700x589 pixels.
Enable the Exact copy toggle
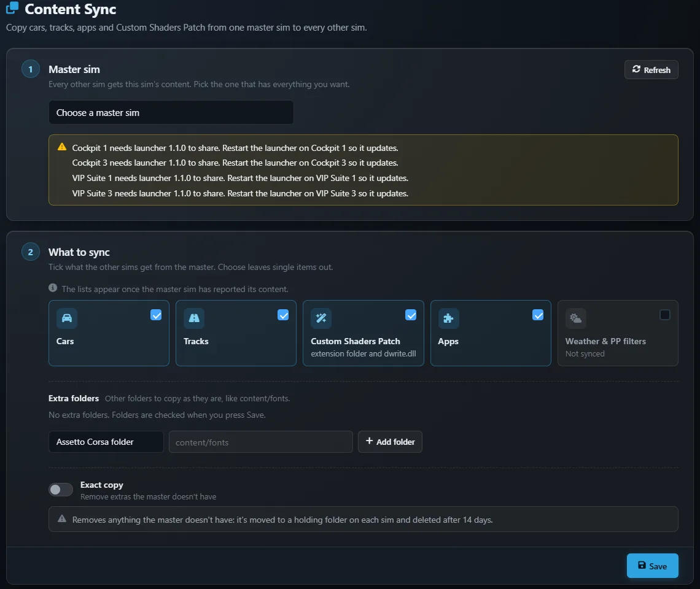61,490
